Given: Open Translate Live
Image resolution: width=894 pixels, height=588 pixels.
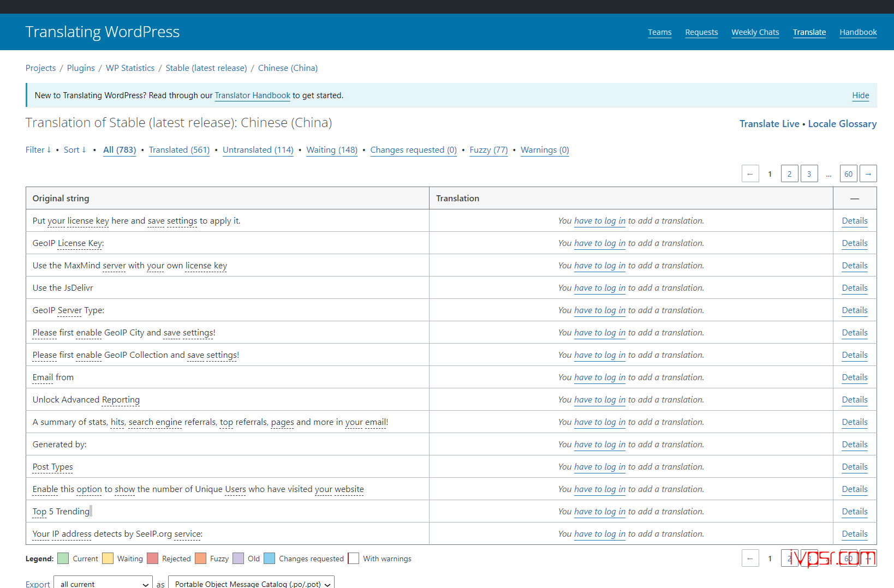Looking at the screenshot, I should pyautogui.click(x=769, y=124).
